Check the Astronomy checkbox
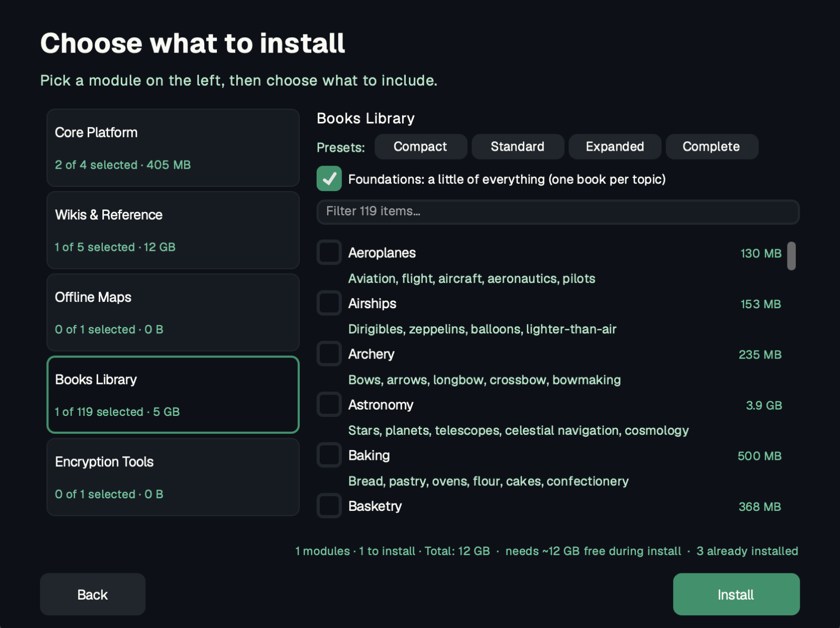The width and height of the screenshot is (840, 628). pos(329,404)
